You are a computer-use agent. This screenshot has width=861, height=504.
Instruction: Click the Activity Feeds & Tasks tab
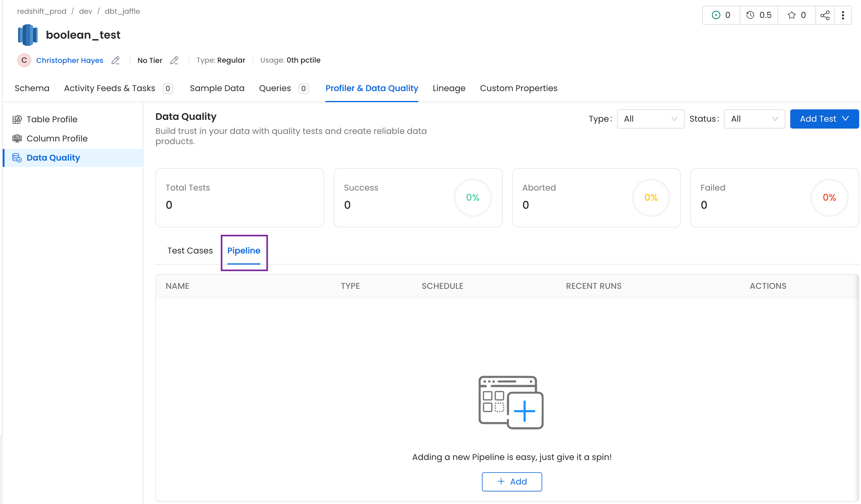[118, 88]
